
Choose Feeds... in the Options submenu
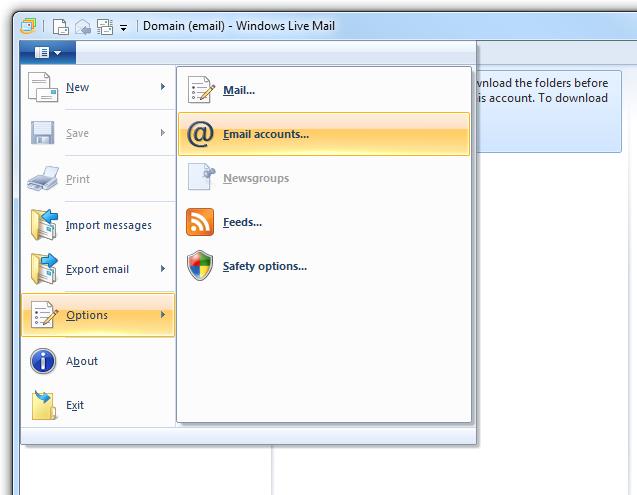242,222
